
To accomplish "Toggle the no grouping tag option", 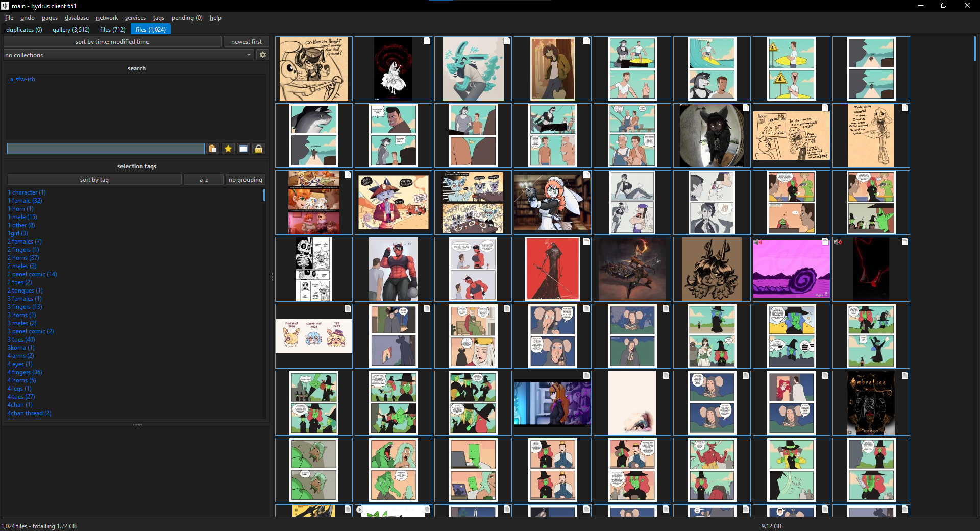I will coord(246,180).
